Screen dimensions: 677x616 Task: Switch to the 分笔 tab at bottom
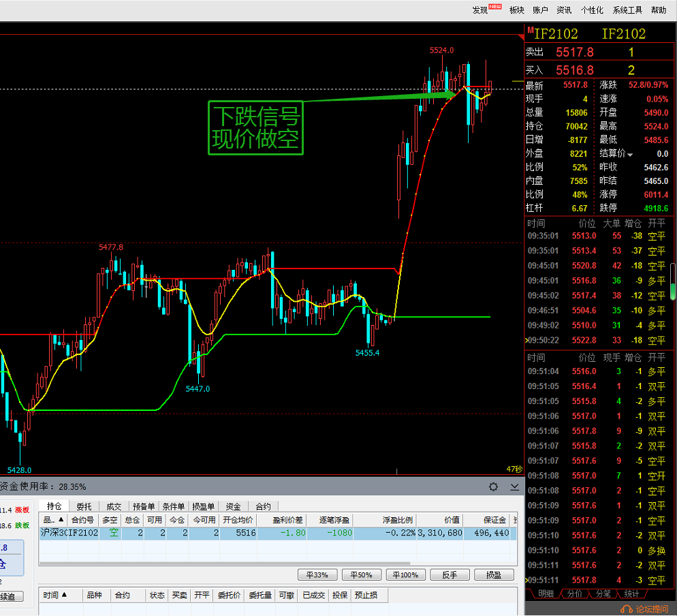[x=603, y=594]
